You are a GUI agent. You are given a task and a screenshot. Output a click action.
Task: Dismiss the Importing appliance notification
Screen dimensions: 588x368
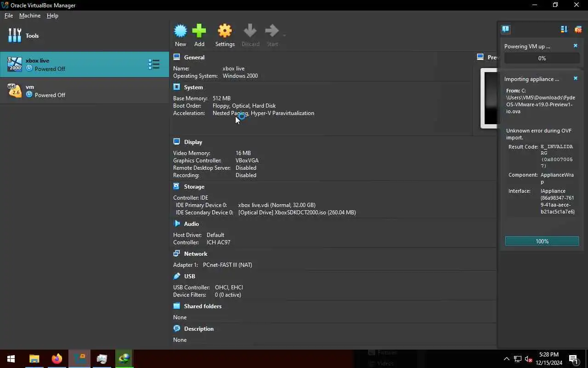pyautogui.click(x=575, y=79)
